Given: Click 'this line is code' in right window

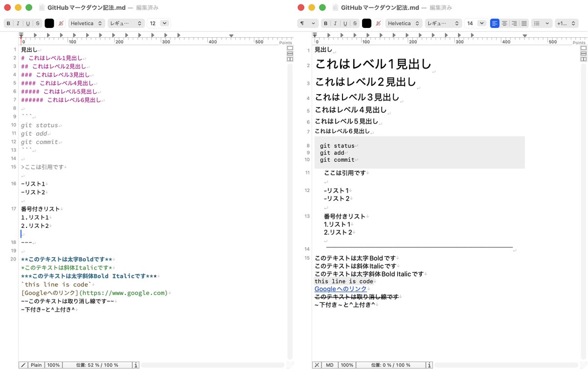Looking at the screenshot, I should coord(344,281).
